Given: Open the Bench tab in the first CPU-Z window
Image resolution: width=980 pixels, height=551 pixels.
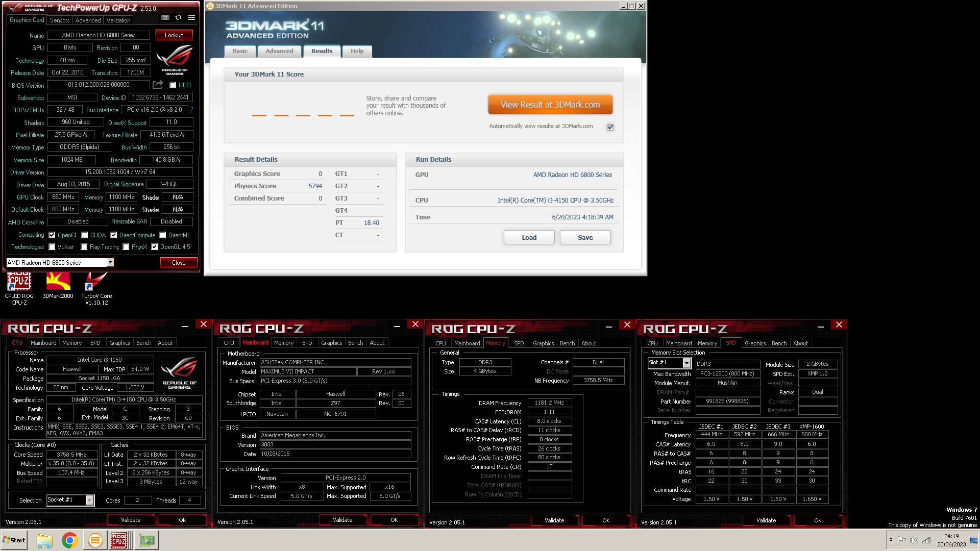Looking at the screenshot, I should pyautogui.click(x=144, y=343).
